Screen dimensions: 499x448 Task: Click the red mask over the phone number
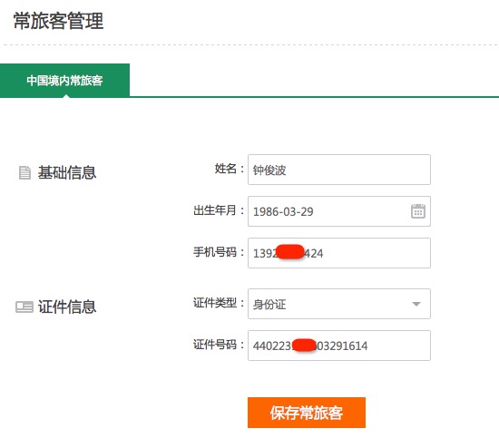coord(290,252)
